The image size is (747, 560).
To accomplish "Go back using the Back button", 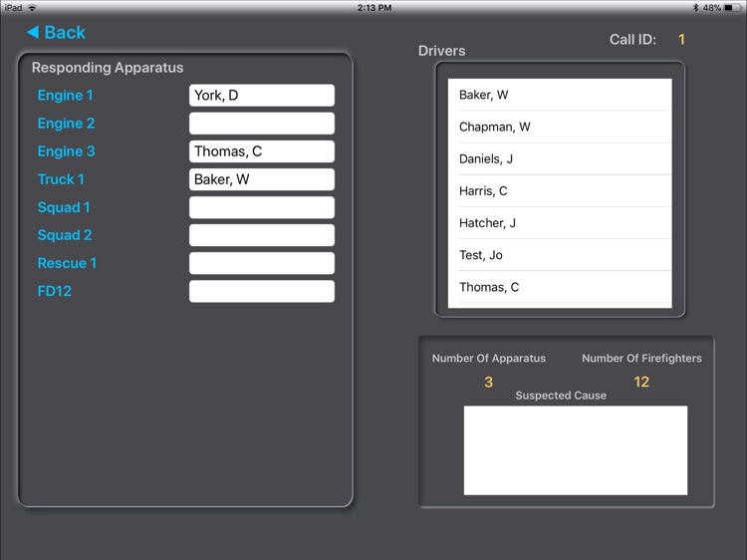I will [56, 33].
